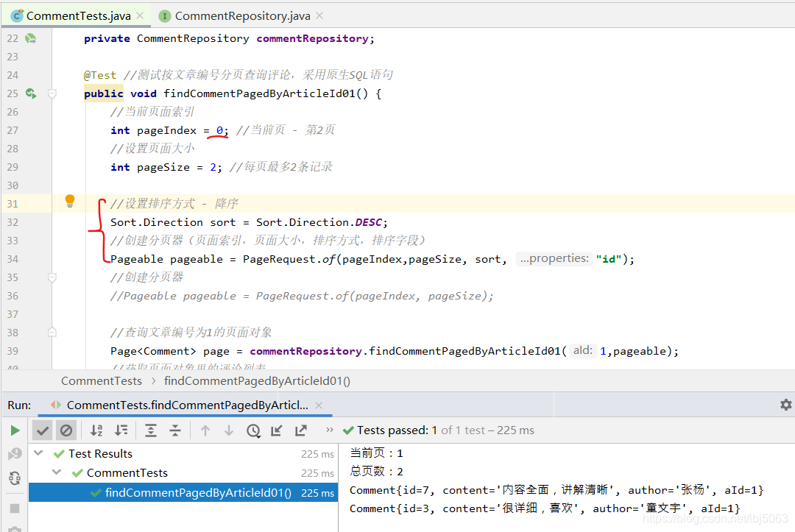Click the "id" string literal on line 34
The width and height of the screenshot is (795, 532).
point(609,260)
